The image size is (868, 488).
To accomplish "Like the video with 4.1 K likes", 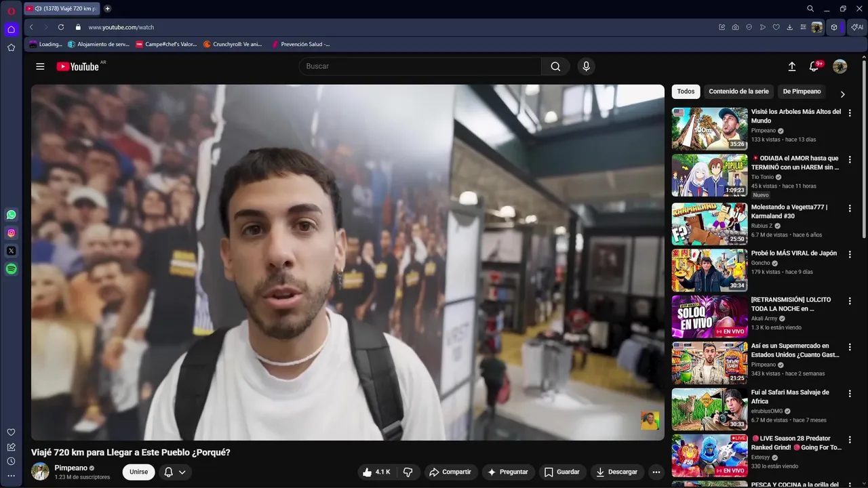I will click(376, 472).
